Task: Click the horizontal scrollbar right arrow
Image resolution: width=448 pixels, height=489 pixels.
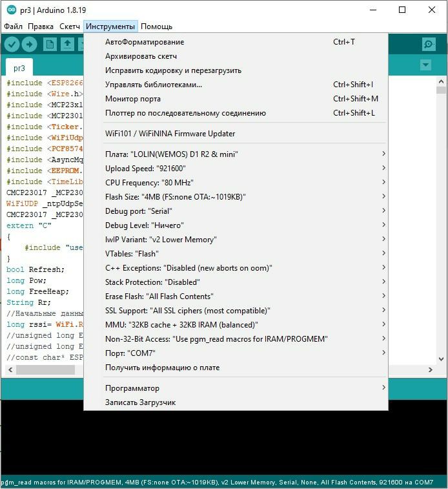Action: 431,370
